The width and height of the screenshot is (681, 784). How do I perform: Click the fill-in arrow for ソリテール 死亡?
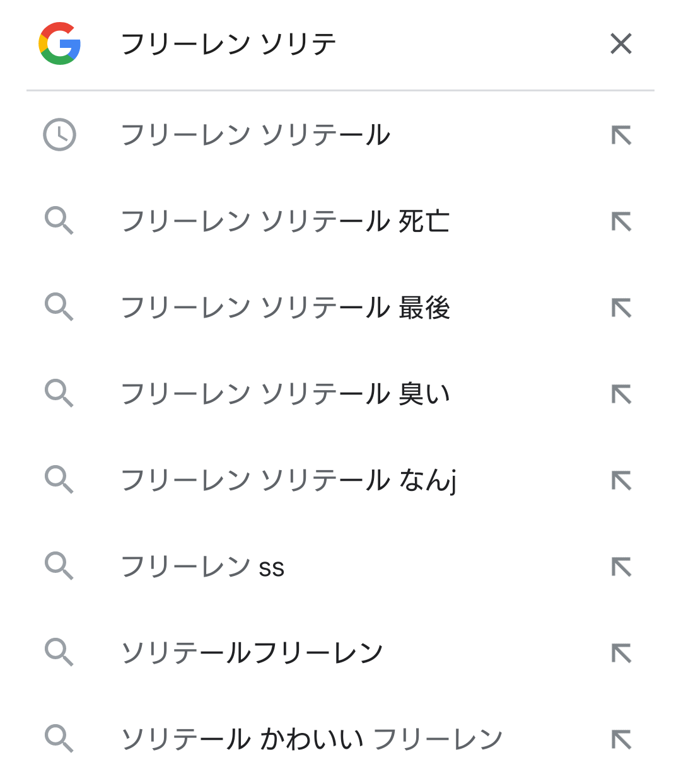tap(621, 221)
